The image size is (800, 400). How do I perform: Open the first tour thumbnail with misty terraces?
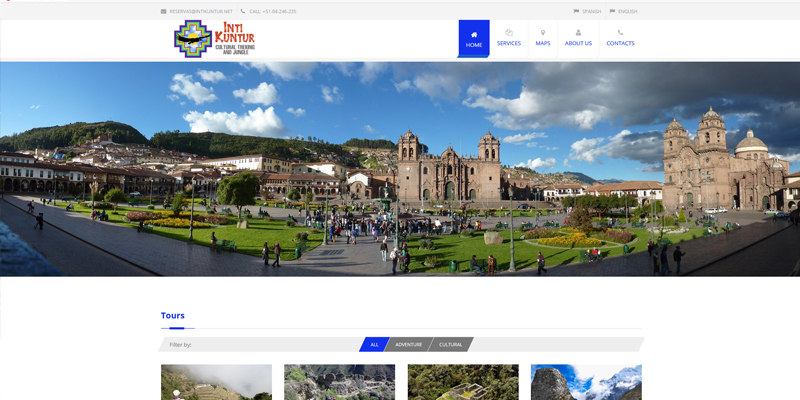(216, 382)
